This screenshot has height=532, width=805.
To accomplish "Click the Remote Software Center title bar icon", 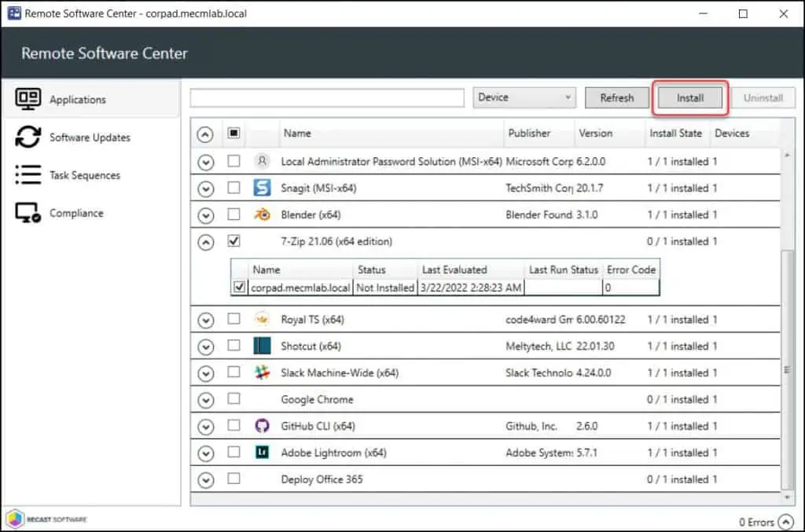I will pyautogui.click(x=14, y=13).
